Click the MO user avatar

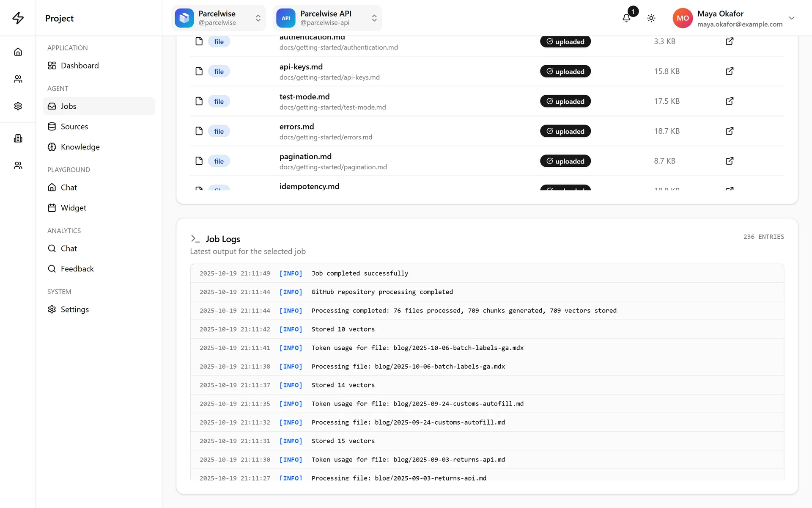coord(683,18)
